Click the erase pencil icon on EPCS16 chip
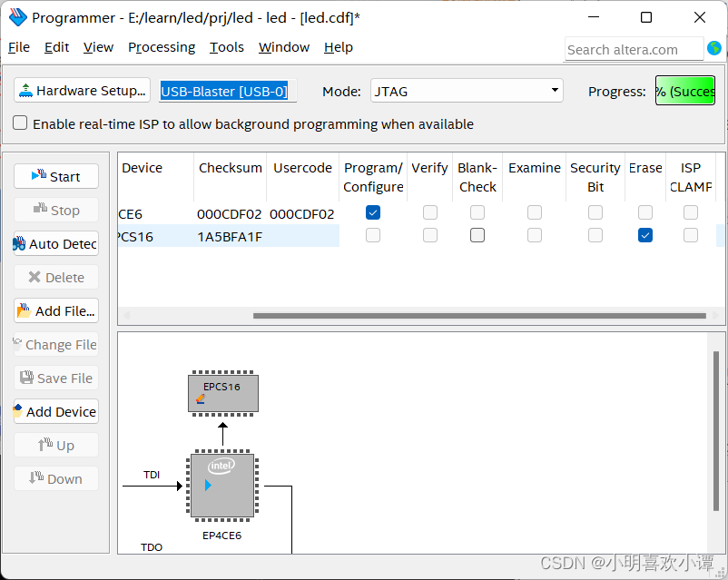The image size is (728, 580). [x=201, y=398]
